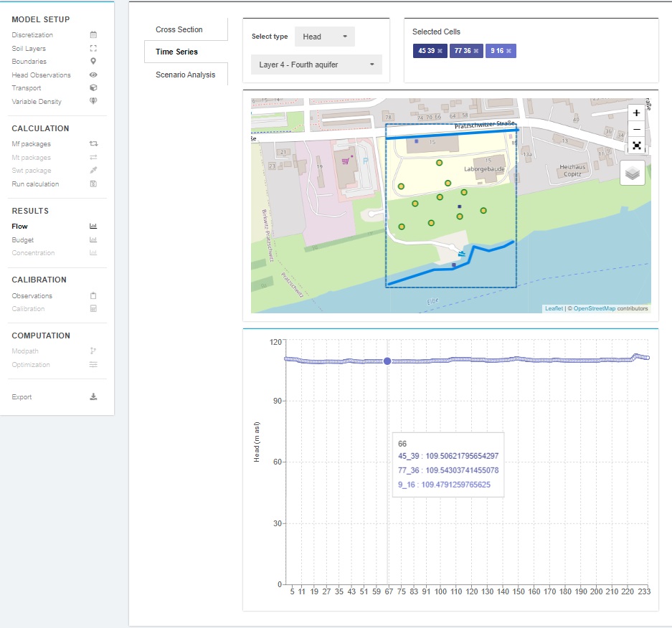The height and width of the screenshot is (628, 672).
Task: Open Mf packages settings
Action: pyautogui.click(x=94, y=143)
